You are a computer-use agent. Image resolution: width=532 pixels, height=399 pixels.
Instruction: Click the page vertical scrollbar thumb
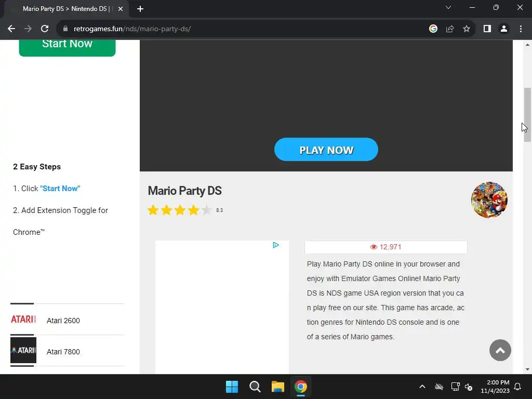click(x=527, y=115)
